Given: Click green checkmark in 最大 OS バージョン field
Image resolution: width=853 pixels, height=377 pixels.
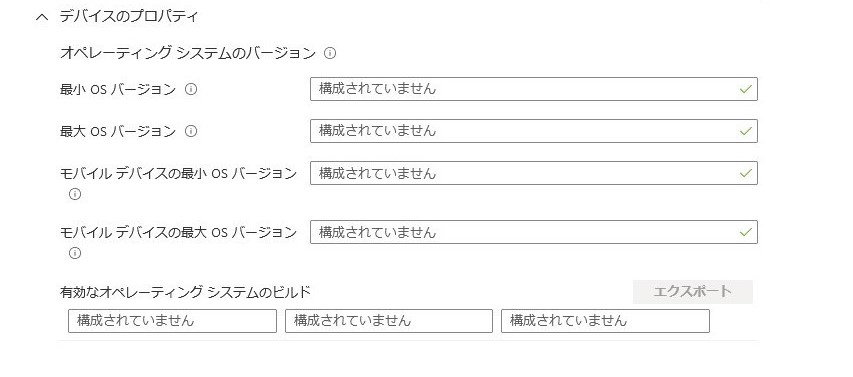Looking at the screenshot, I should tap(745, 131).
